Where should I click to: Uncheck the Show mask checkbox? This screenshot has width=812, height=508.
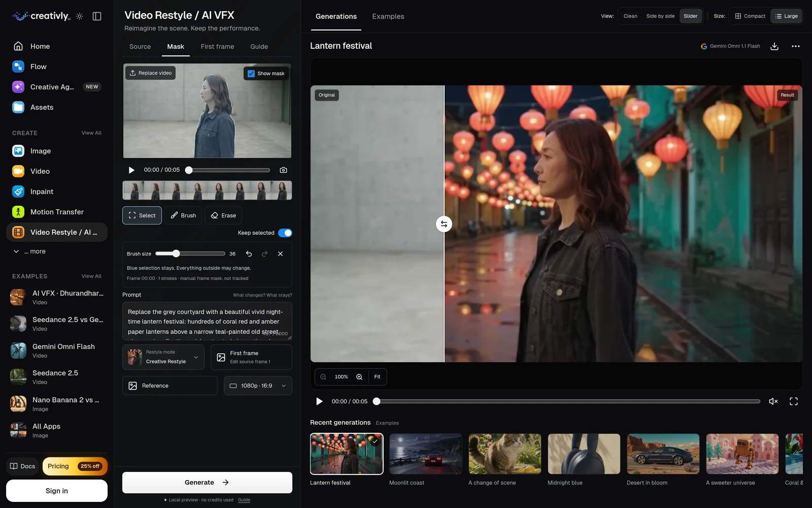point(251,74)
